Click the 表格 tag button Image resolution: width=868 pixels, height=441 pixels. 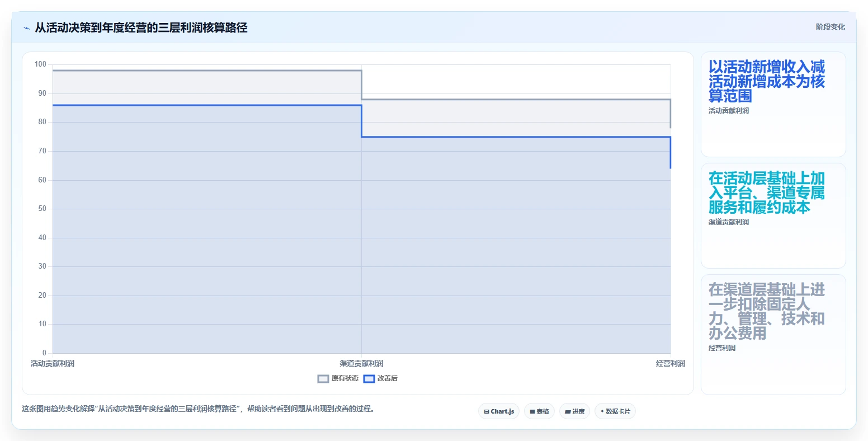pyautogui.click(x=540, y=411)
